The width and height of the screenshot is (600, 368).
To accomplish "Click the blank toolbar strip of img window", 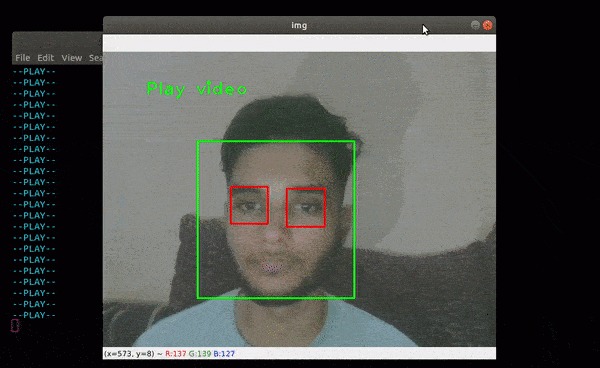I will pyautogui.click(x=299, y=43).
